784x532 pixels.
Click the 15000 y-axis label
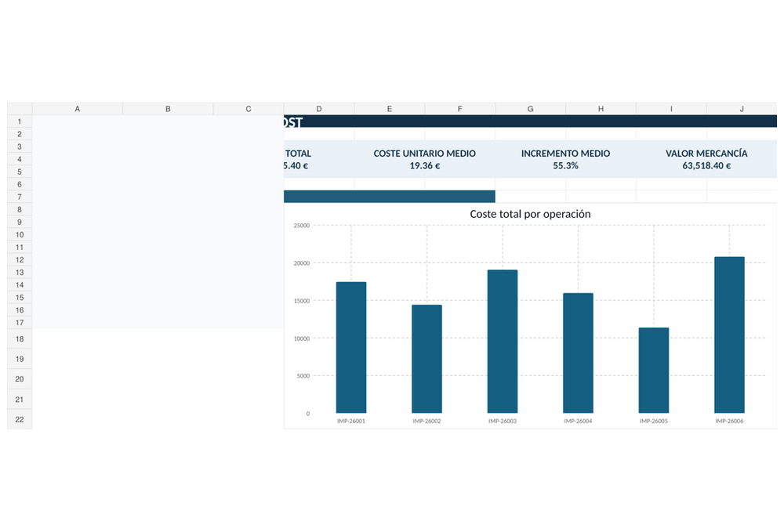pyautogui.click(x=302, y=301)
